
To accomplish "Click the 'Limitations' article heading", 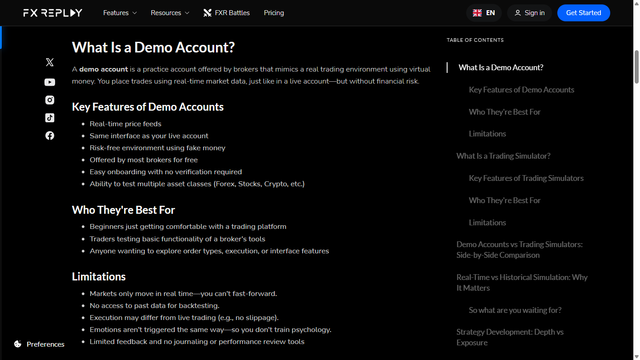I will click(98, 277).
